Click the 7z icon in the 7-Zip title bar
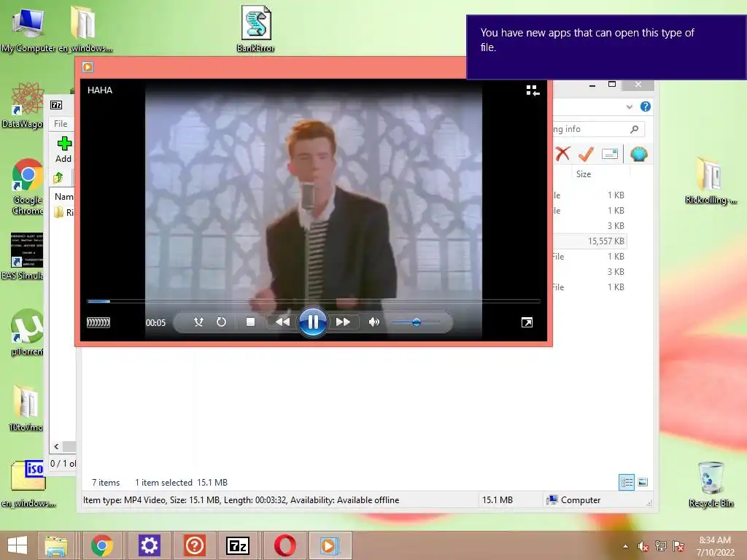The image size is (747, 560). [x=56, y=105]
